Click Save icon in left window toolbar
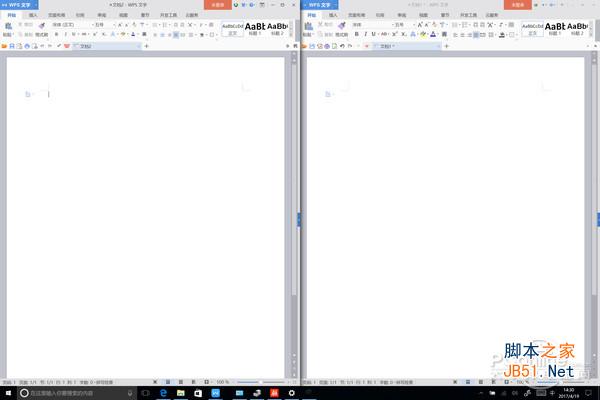Image resolution: width=600 pixels, height=400 pixels. [12, 46]
